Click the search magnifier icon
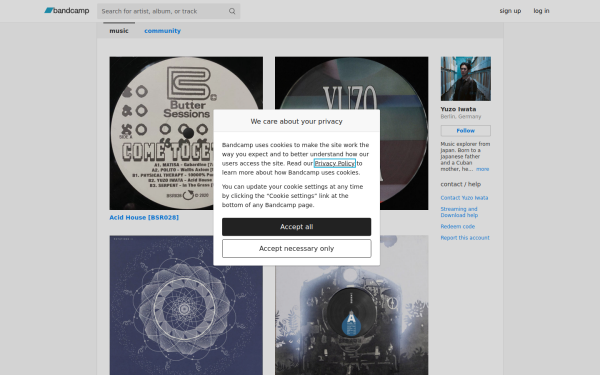The height and width of the screenshot is (375, 600). coord(232,11)
